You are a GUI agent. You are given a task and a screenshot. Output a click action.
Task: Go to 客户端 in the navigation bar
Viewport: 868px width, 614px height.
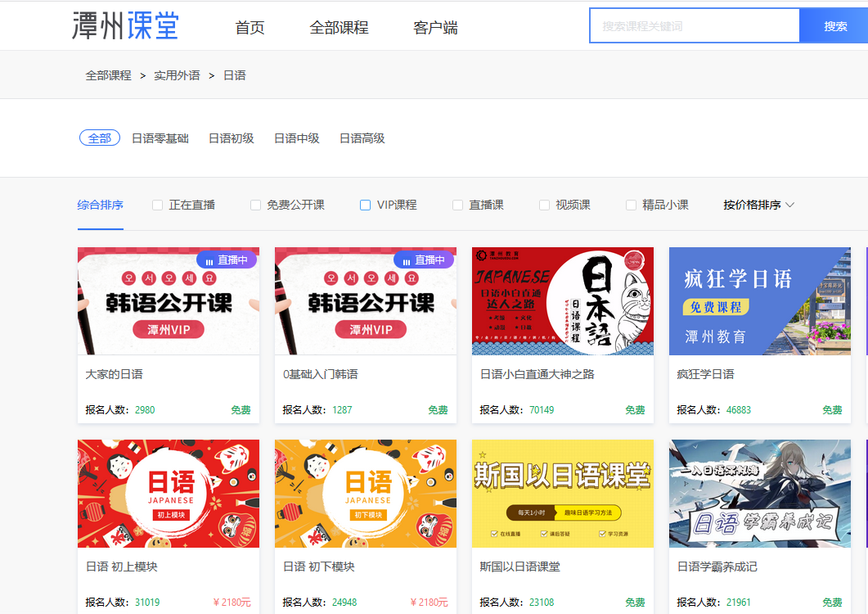435,28
